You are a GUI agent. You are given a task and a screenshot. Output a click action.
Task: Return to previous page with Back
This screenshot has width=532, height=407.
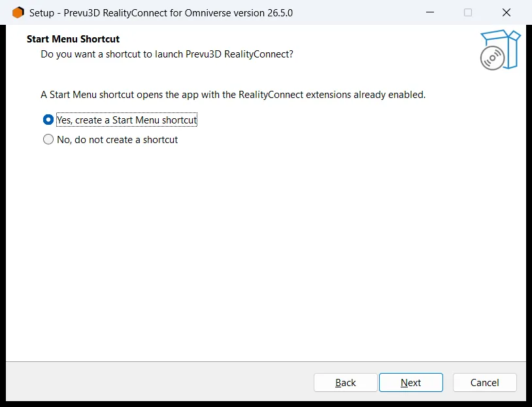click(x=345, y=383)
